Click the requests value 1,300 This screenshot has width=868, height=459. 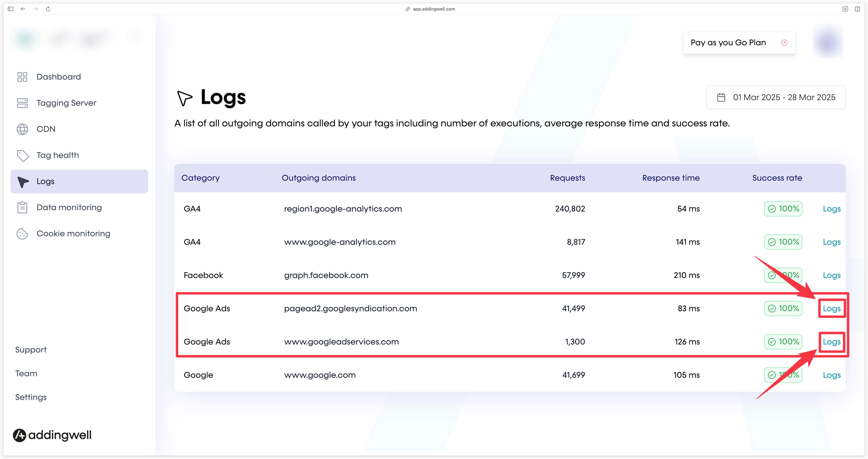(x=575, y=342)
